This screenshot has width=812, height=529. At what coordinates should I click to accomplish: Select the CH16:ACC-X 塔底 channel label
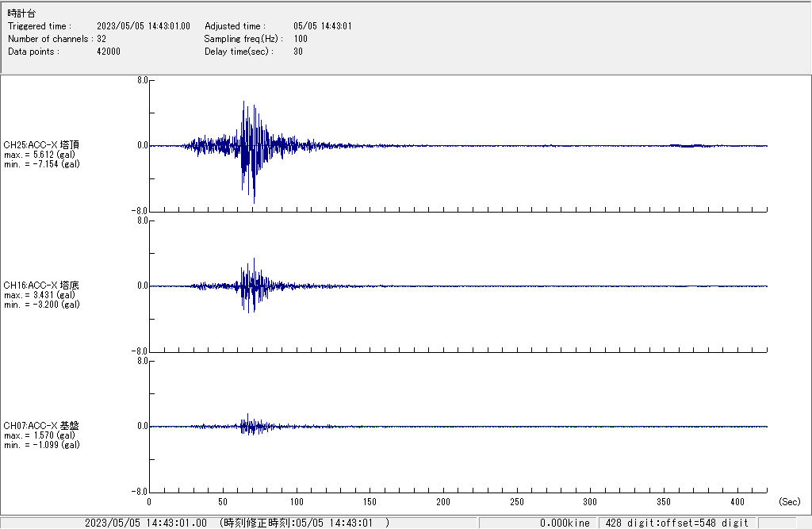click(x=41, y=286)
